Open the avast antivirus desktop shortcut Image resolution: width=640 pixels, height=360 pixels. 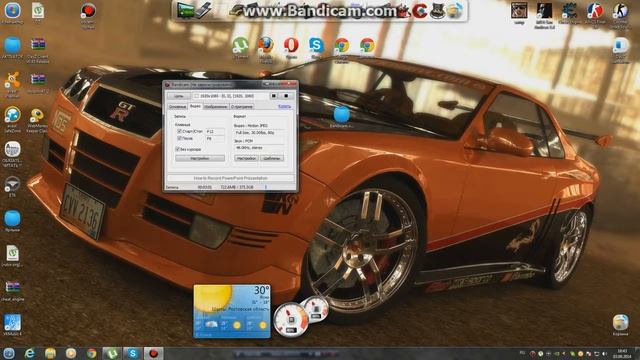[x=13, y=80]
